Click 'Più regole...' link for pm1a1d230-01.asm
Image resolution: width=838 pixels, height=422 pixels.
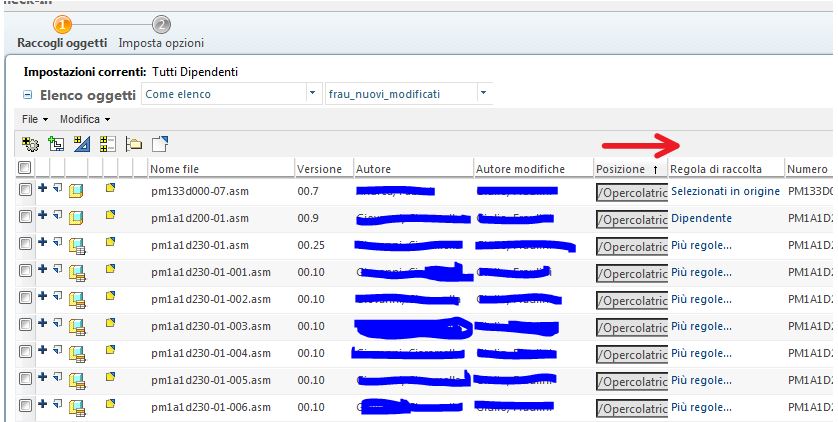tap(702, 245)
